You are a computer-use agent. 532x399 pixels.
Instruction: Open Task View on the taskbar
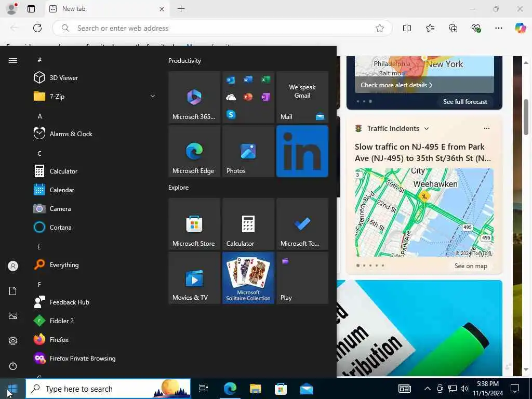(x=204, y=389)
